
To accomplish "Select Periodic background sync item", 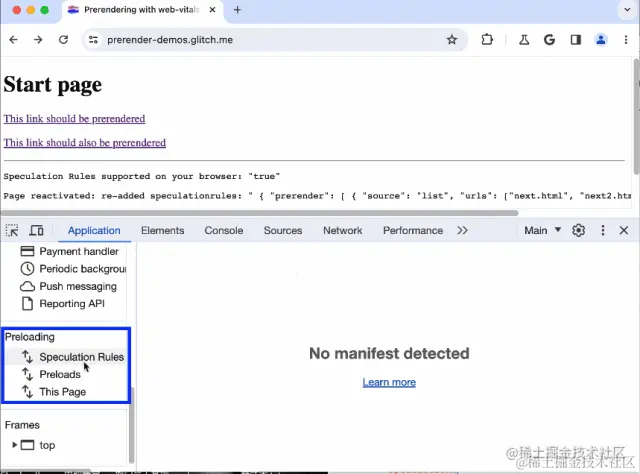I will coord(73,269).
